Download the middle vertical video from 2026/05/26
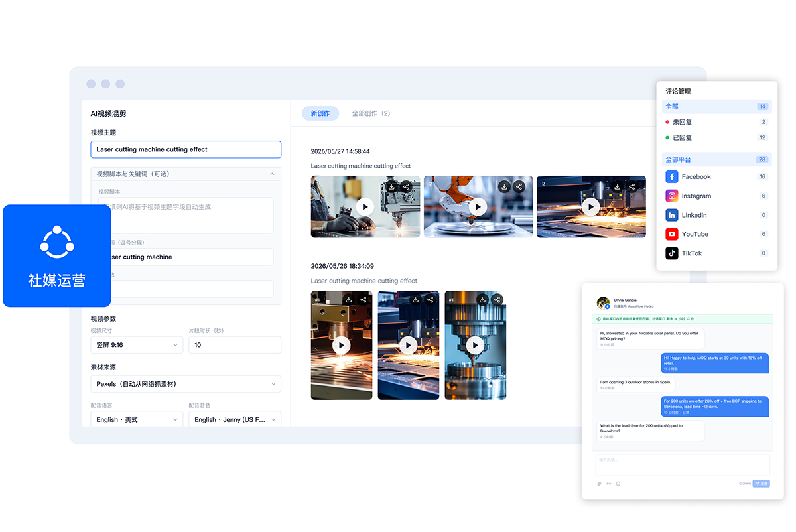The height and width of the screenshot is (532, 796). (x=415, y=300)
